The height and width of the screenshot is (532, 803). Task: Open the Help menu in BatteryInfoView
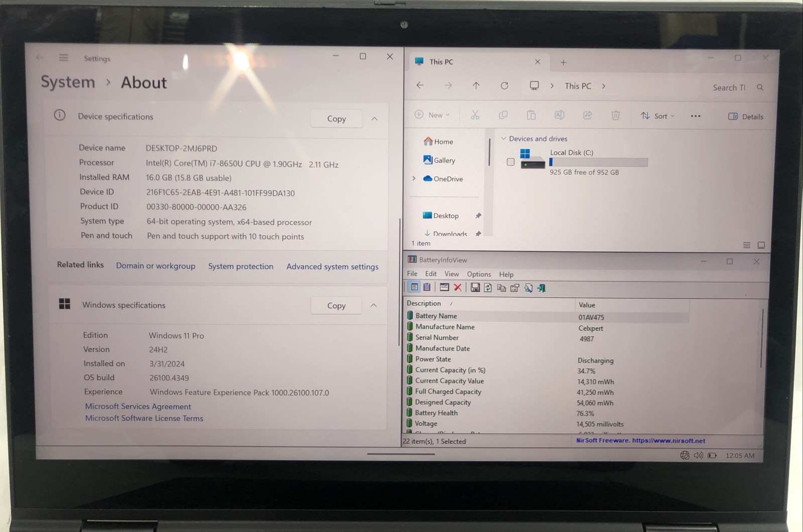pos(506,275)
